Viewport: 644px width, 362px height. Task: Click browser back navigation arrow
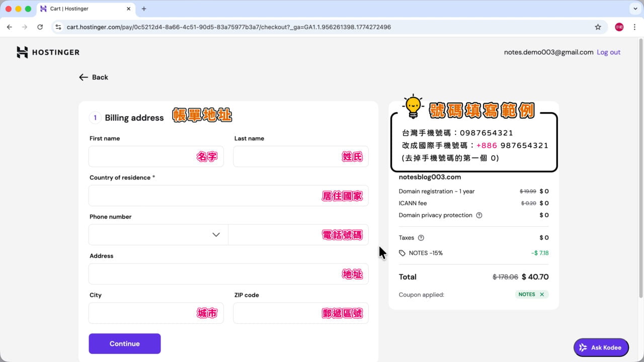point(9,27)
